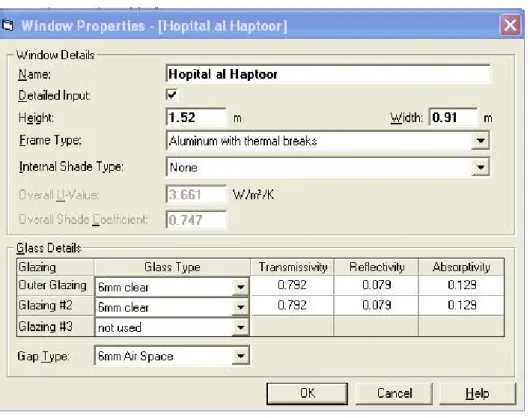The height and width of the screenshot is (418, 530).
Task: Select Outer Glazing transmissivity cell 0.792
Action: 292,285
